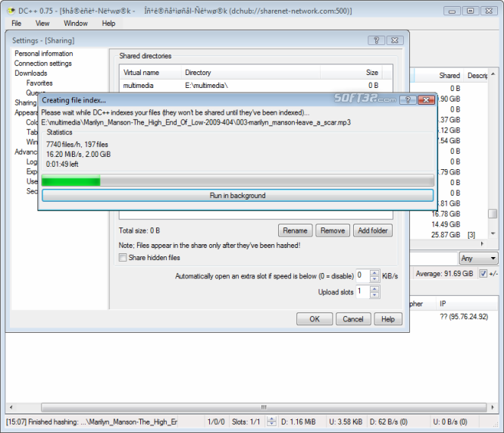504x433 pixels.
Task: Click the ?? (95.76.24.92) IP entry
Action: coord(464,317)
